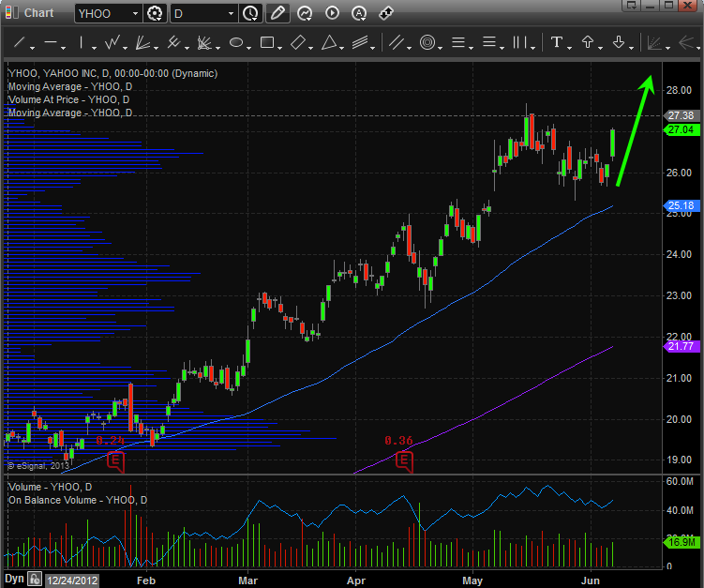Select the down arrow marker tool
This screenshot has height=588, width=704.
click(x=619, y=43)
